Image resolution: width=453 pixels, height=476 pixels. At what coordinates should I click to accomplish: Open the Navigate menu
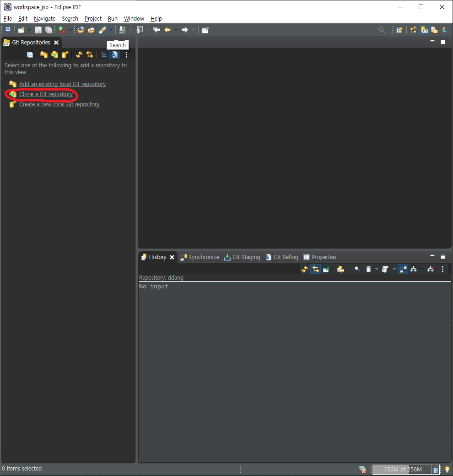click(44, 18)
